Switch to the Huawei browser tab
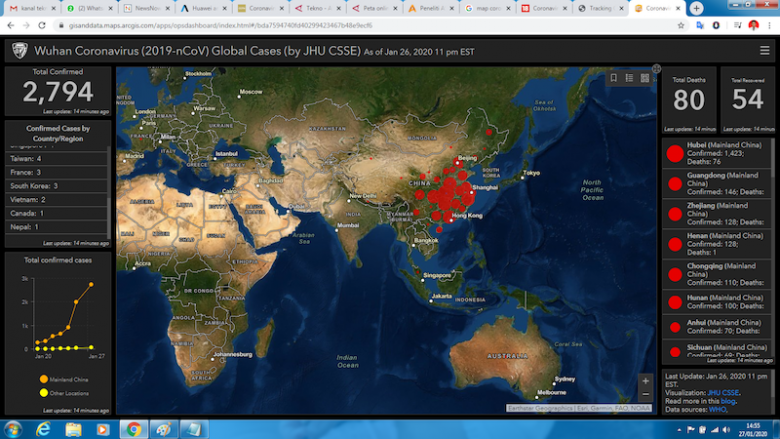780x439 pixels. tap(205, 8)
